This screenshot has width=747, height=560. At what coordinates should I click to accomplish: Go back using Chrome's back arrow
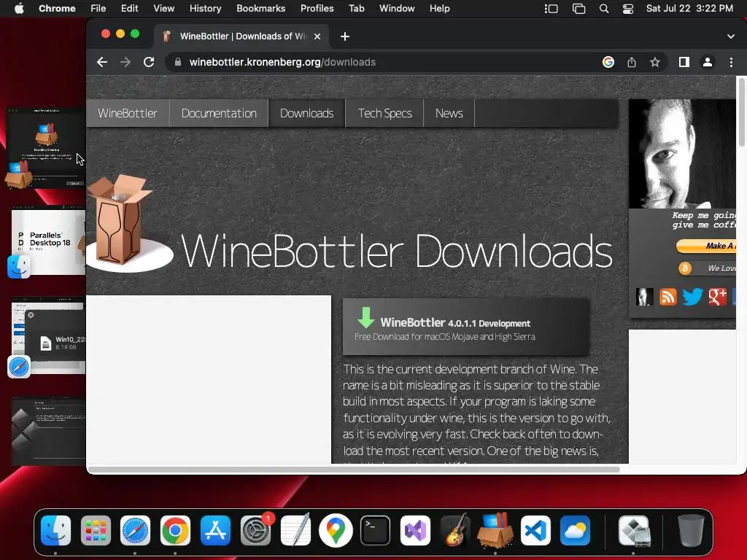tap(102, 63)
